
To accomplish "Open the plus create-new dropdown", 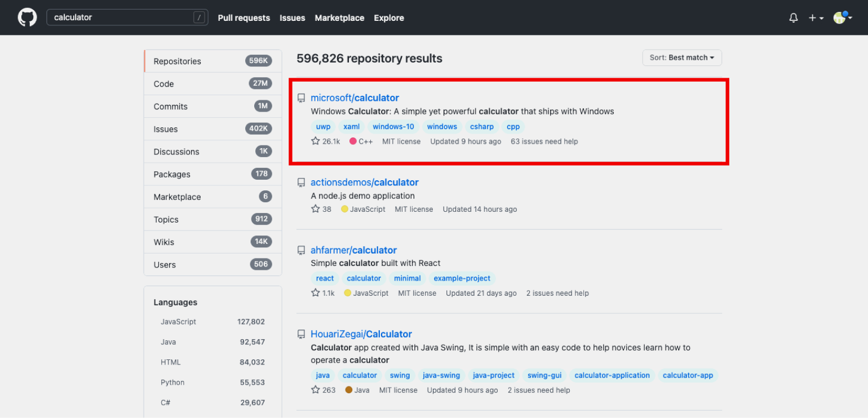I will coord(816,18).
